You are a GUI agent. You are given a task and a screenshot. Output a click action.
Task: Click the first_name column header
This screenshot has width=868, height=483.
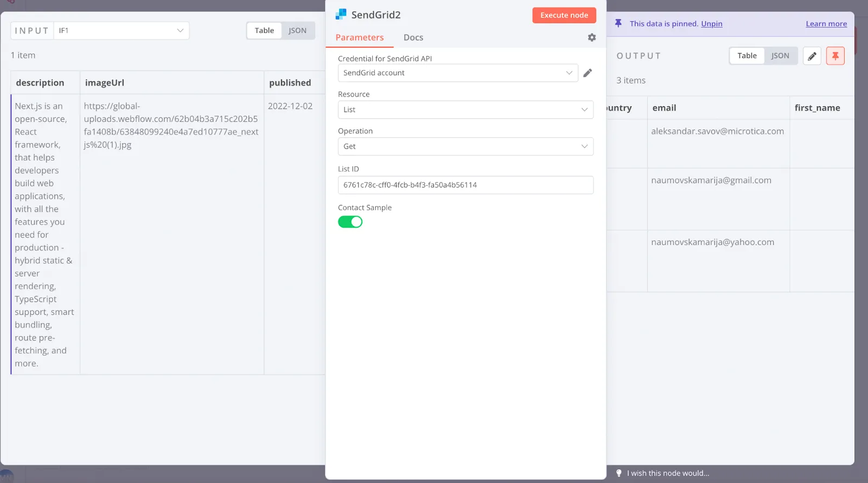point(822,108)
